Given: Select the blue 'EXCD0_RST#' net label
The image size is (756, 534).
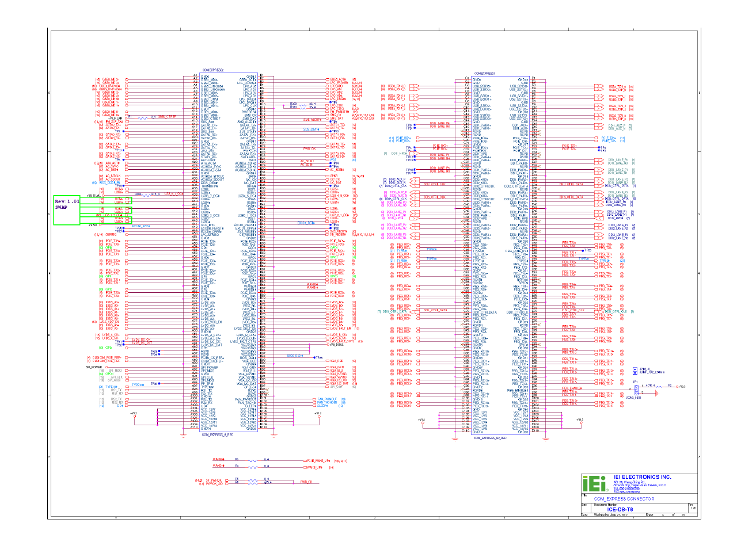Looking at the screenshot, I should [x=141, y=226].
